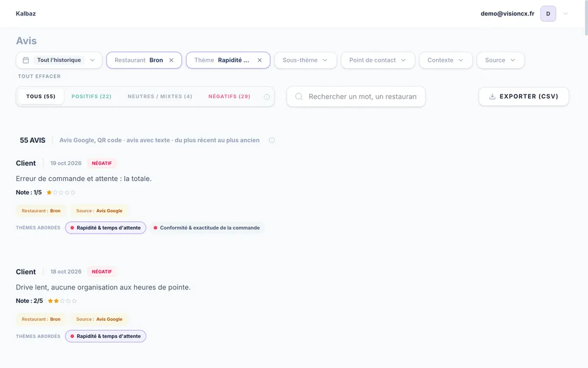Click the star rating of Note 2/5
The width and height of the screenshot is (588, 368).
(62, 301)
